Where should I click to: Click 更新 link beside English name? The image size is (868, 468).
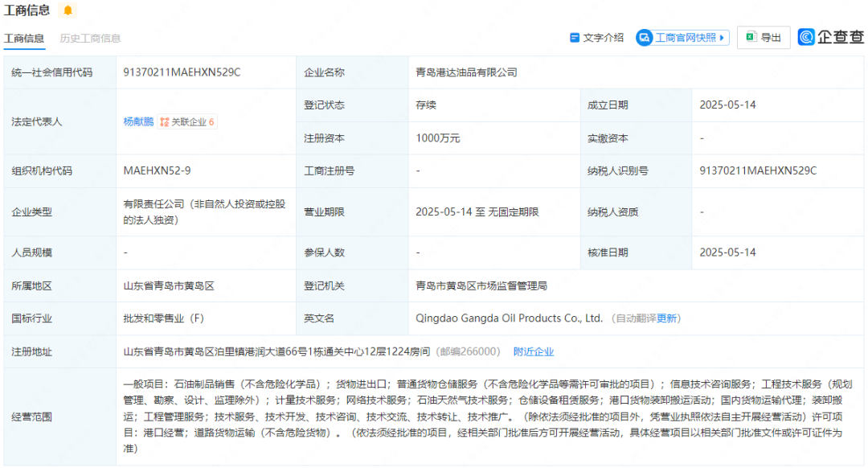[x=666, y=318]
